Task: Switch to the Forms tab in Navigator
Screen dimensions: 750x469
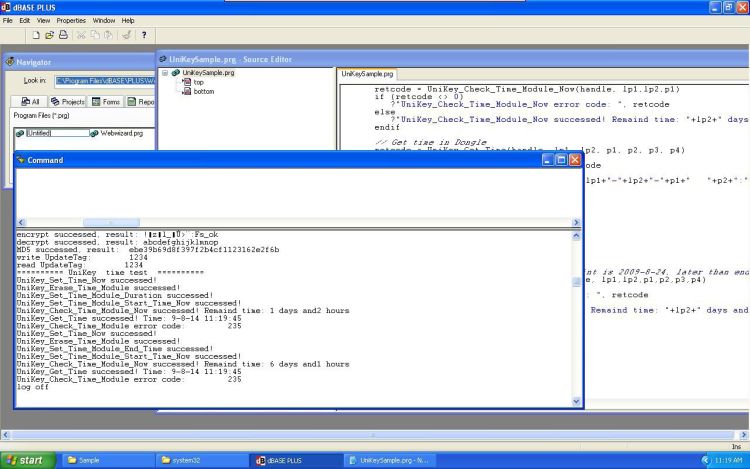Action: tap(106, 101)
